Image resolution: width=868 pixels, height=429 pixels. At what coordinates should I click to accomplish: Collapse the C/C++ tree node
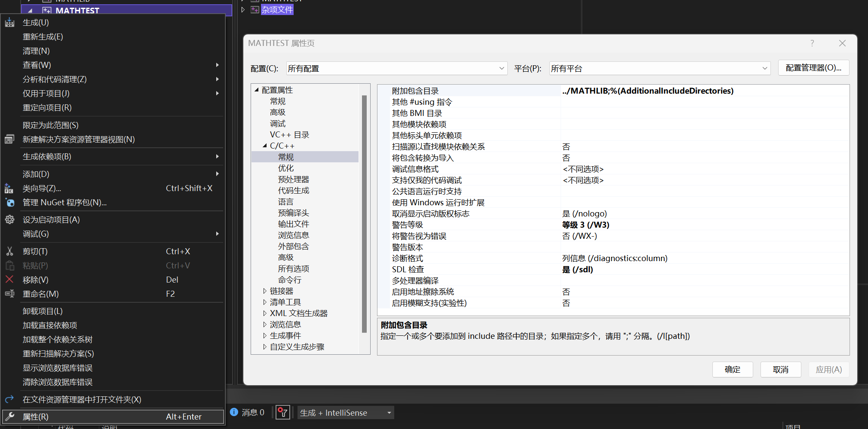(265, 146)
